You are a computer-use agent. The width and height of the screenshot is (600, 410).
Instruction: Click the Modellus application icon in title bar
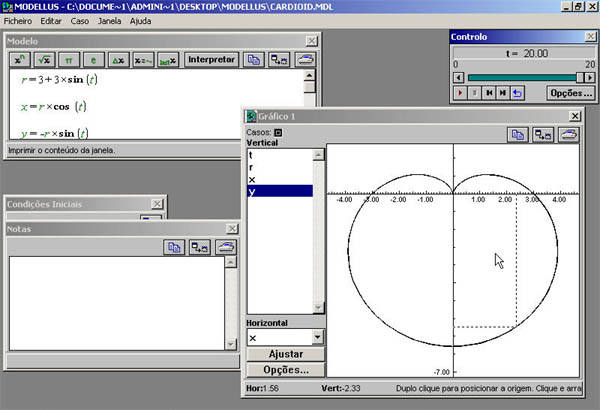(7, 7)
